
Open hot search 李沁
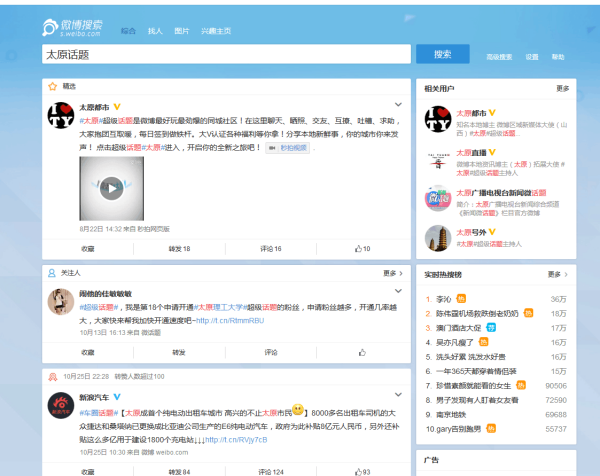(x=443, y=299)
